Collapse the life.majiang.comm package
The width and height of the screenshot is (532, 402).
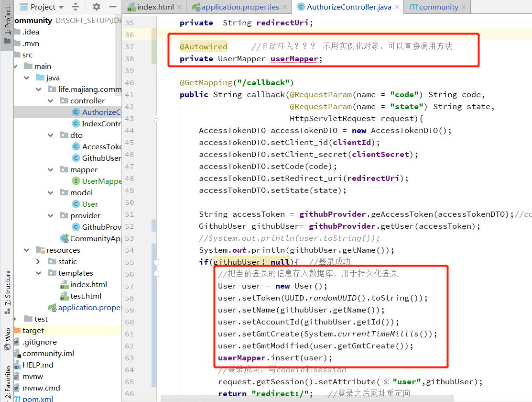coord(39,89)
